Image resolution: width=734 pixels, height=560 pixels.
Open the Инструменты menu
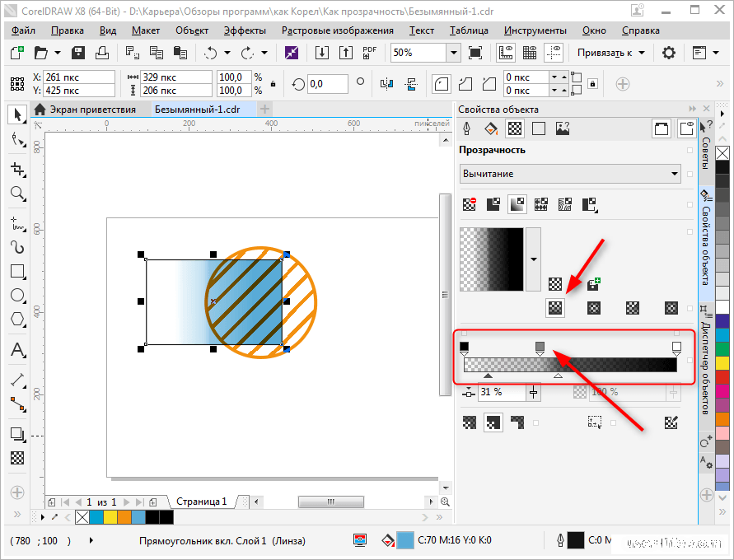[x=535, y=30]
